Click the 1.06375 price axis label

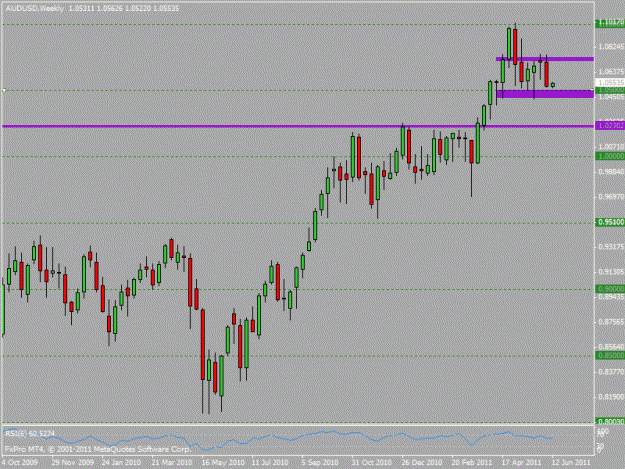tap(611, 72)
